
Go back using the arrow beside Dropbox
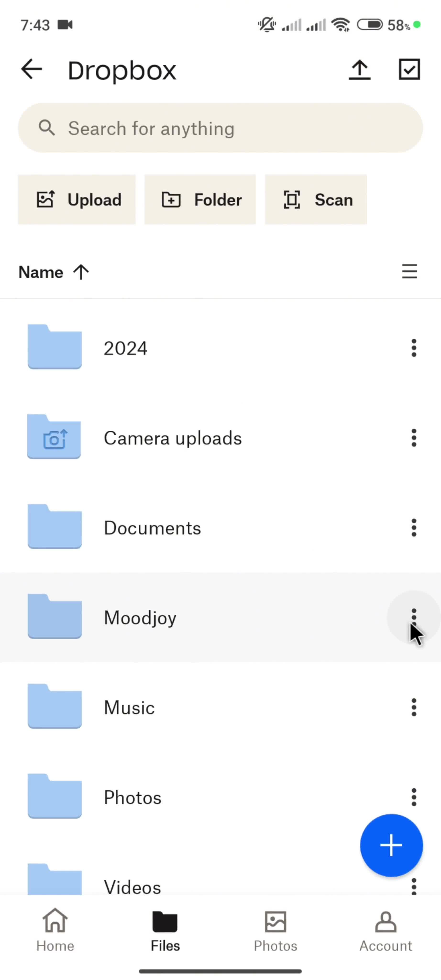pyautogui.click(x=31, y=69)
